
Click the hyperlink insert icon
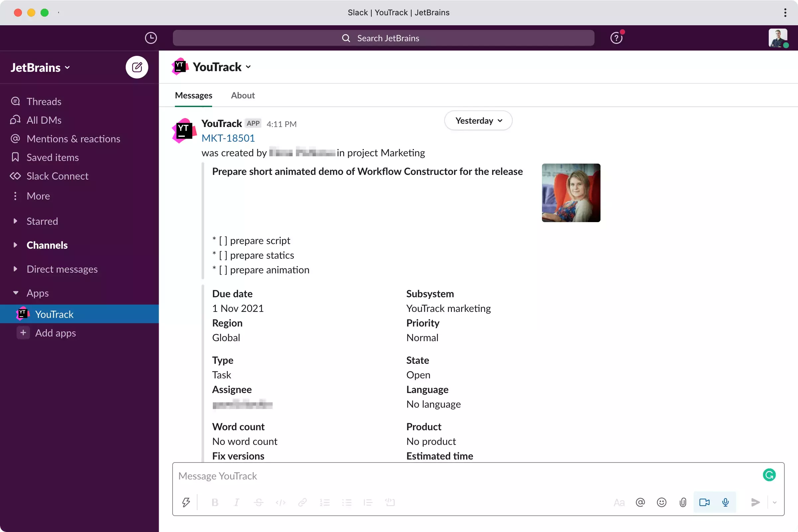click(303, 502)
